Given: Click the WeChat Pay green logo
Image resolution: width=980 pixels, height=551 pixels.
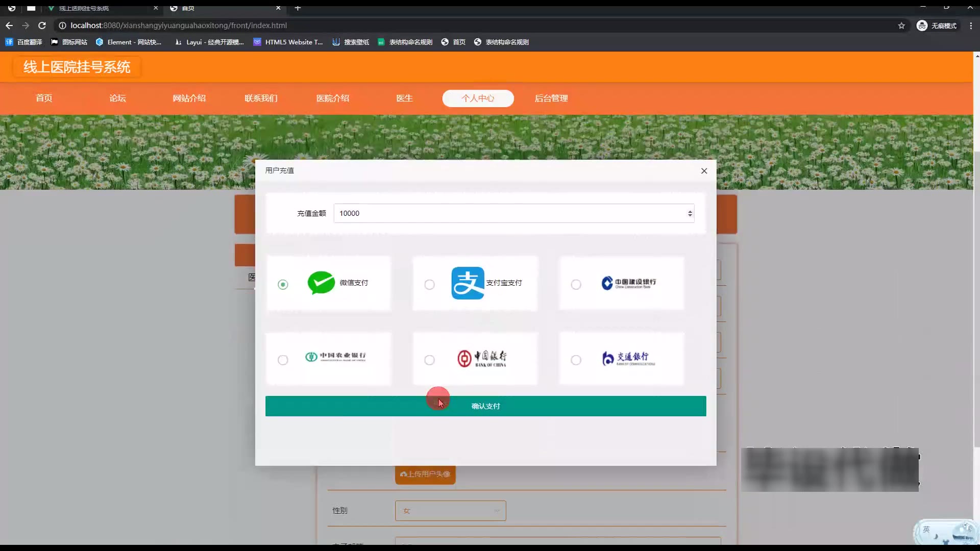Looking at the screenshot, I should point(321,283).
